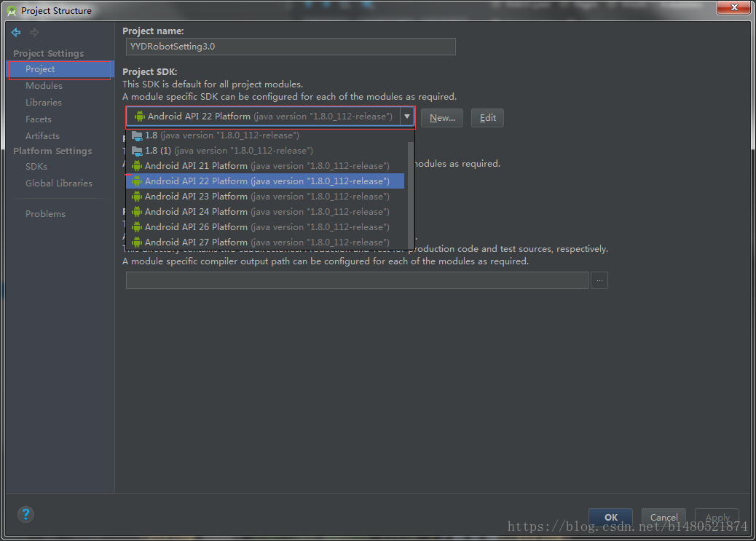Open Artifacts settings page
Screen dimensions: 756x541
(42, 136)
